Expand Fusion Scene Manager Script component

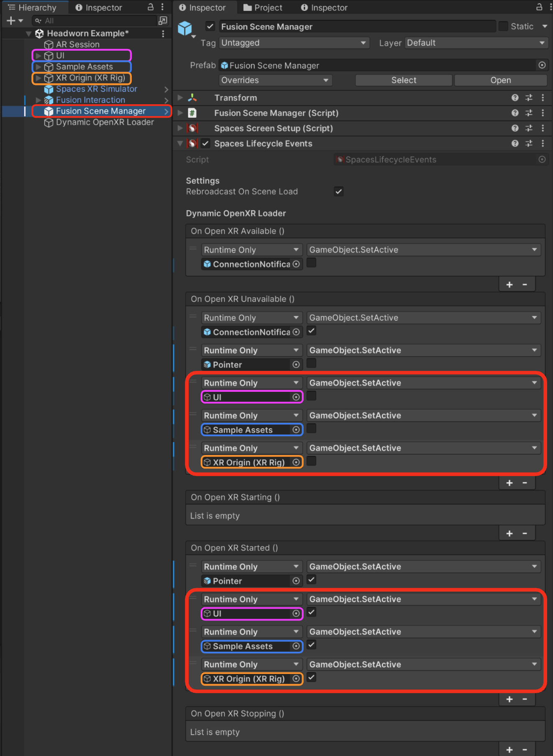click(x=180, y=113)
